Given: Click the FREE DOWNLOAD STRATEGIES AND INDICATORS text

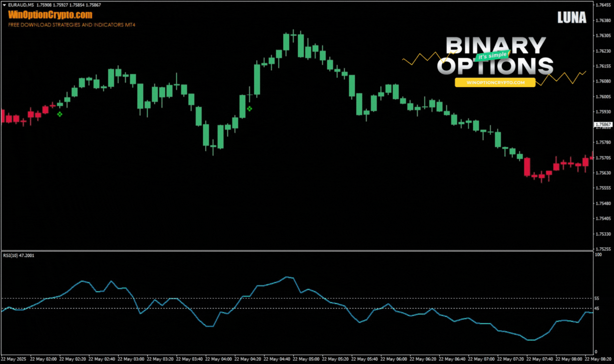Looking at the screenshot, I should point(72,25).
